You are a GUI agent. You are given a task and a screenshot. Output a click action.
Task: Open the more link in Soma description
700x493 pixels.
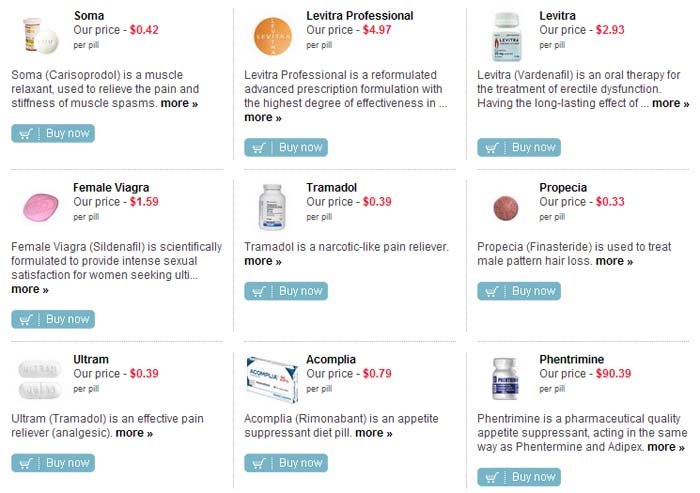pos(179,103)
